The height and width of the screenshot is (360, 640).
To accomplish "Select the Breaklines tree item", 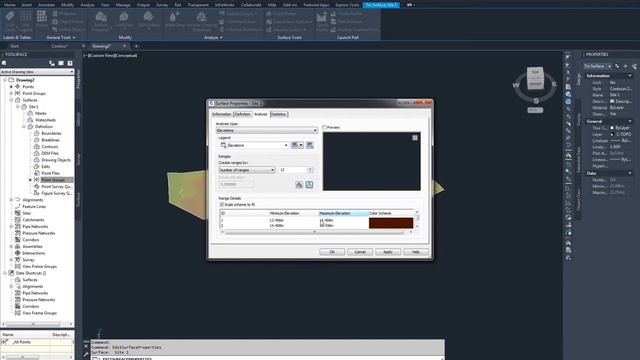I will (x=51, y=140).
